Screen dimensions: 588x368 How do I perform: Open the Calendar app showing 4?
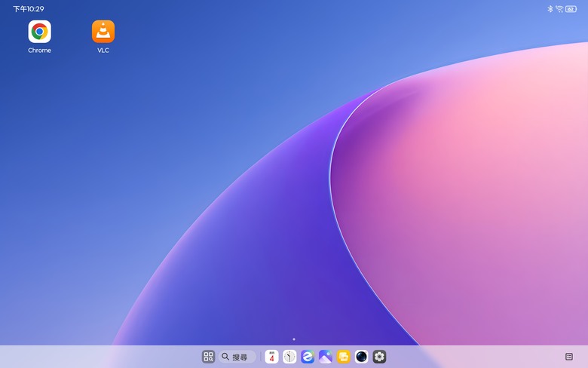[x=271, y=357]
